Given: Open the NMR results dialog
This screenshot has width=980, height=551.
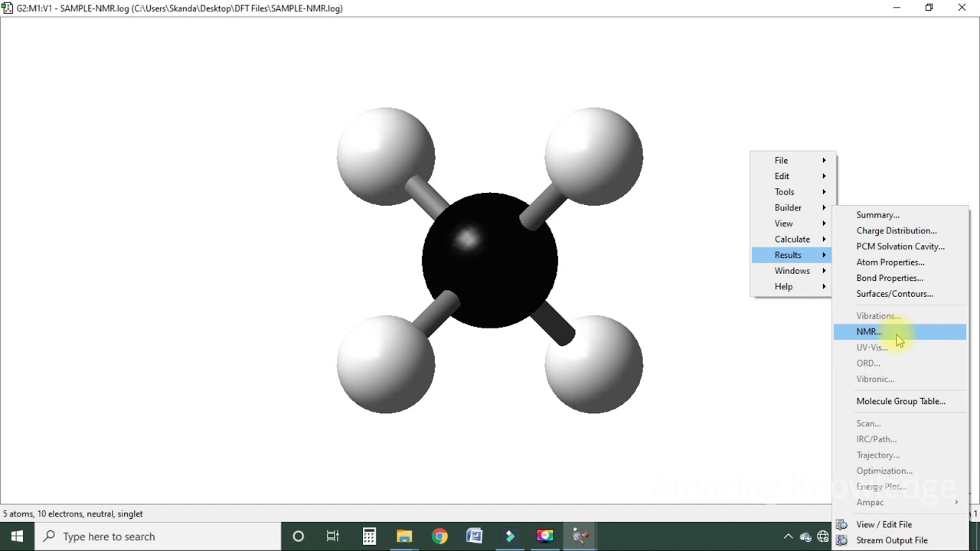Looking at the screenshot, I should tap(900, 331).
